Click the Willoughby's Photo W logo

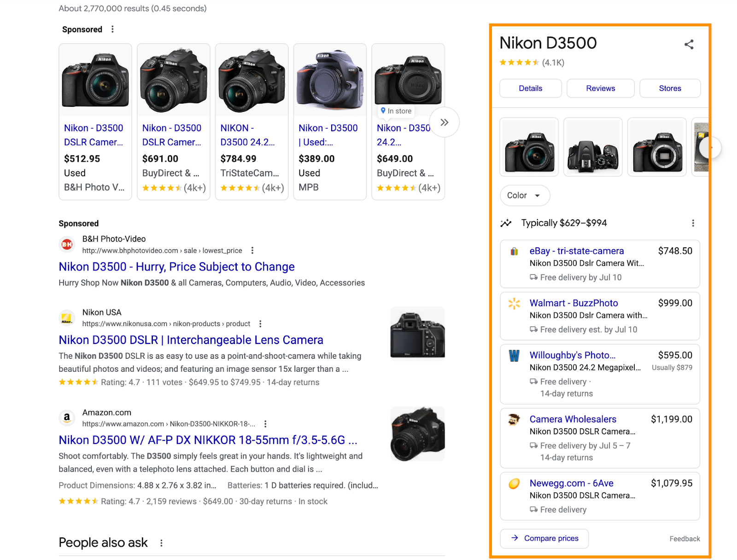pos(514,356)
